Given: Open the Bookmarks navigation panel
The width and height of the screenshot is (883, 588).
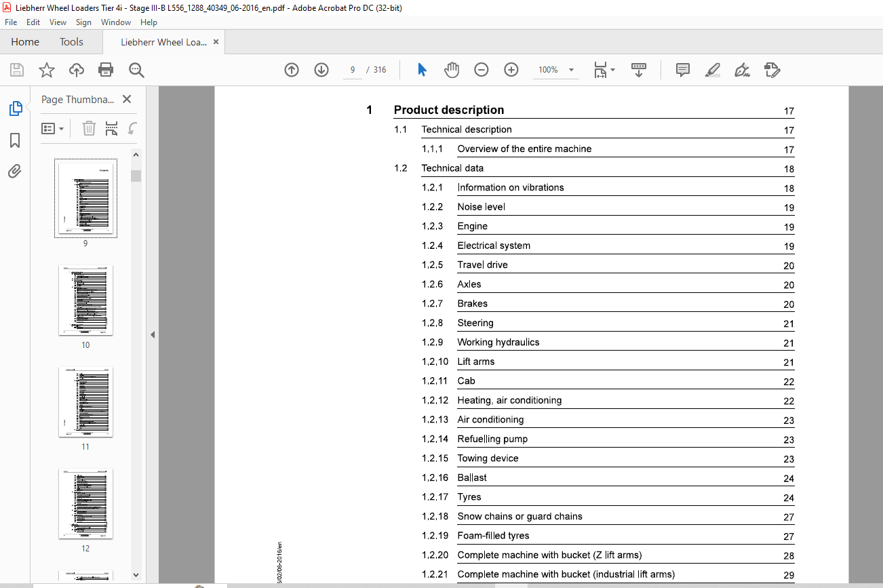Looking at the screenshot, I should (15, 140).
